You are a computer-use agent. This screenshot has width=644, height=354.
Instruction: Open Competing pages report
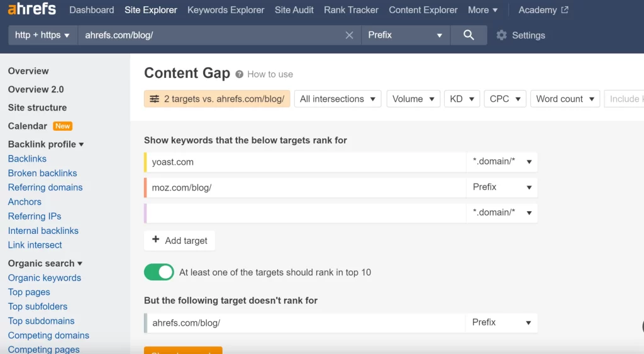point(43,349)
